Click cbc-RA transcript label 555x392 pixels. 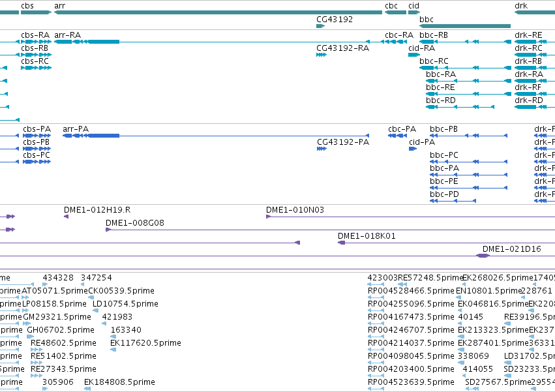pos(399,35)
